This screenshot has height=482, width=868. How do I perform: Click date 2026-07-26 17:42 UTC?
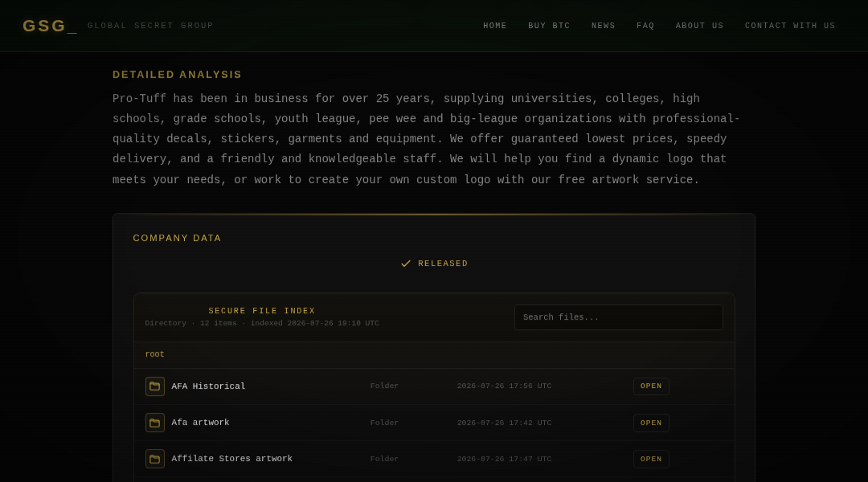(x=504, y=423)
